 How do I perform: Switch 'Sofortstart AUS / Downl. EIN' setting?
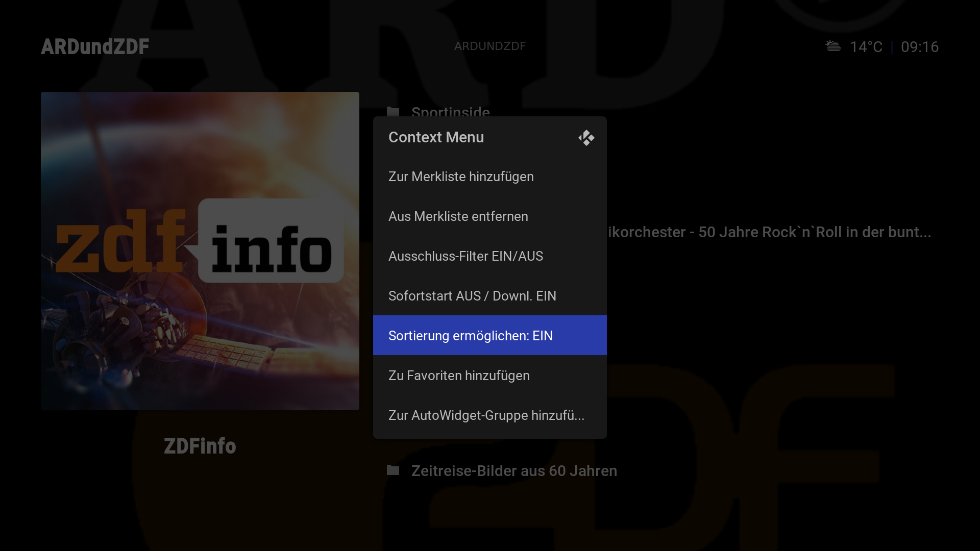[x=489, y=296]
